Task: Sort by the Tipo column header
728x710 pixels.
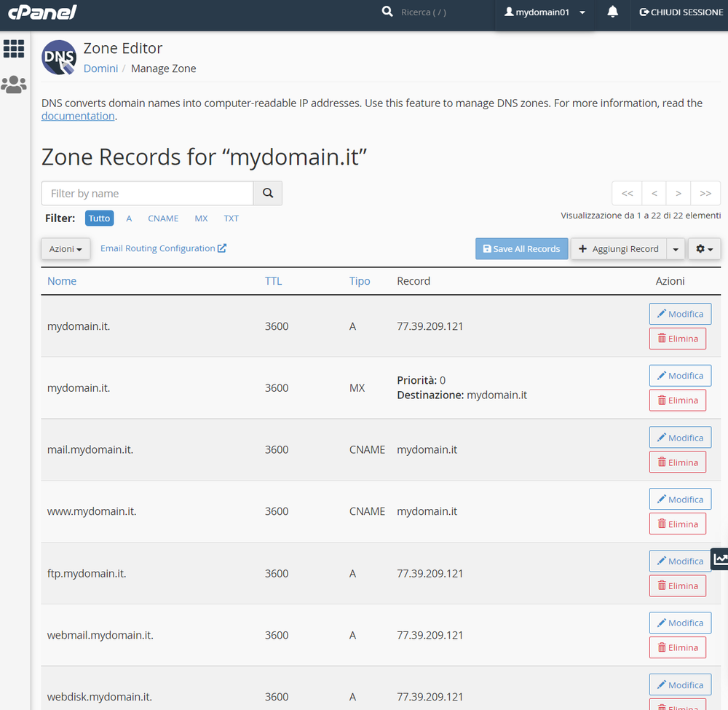Action: (360, 281)
